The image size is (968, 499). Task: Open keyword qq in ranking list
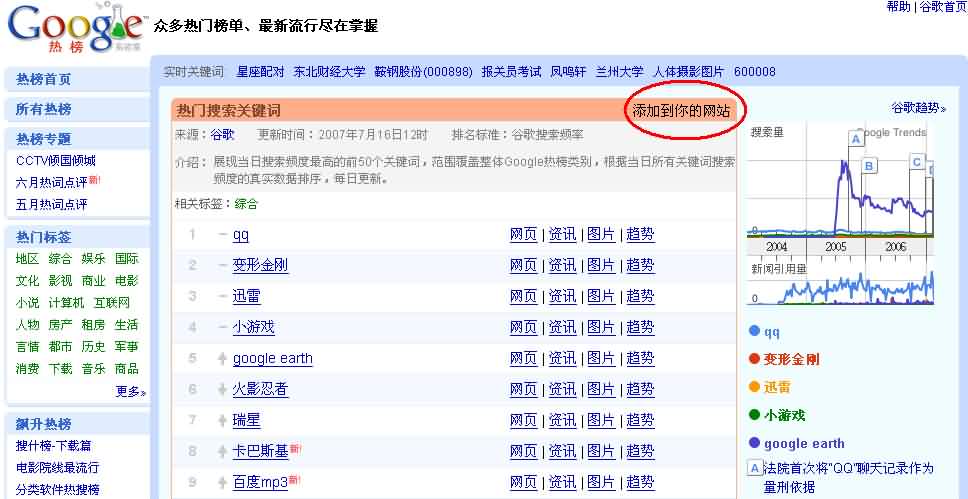[x=241, y=235]
